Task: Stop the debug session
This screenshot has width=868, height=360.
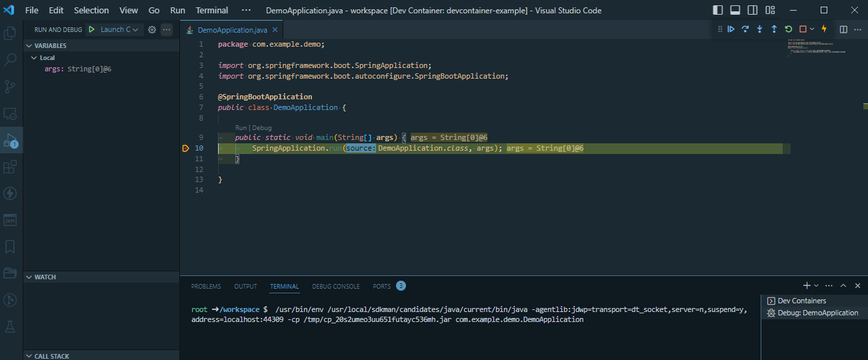Action: 803,29
